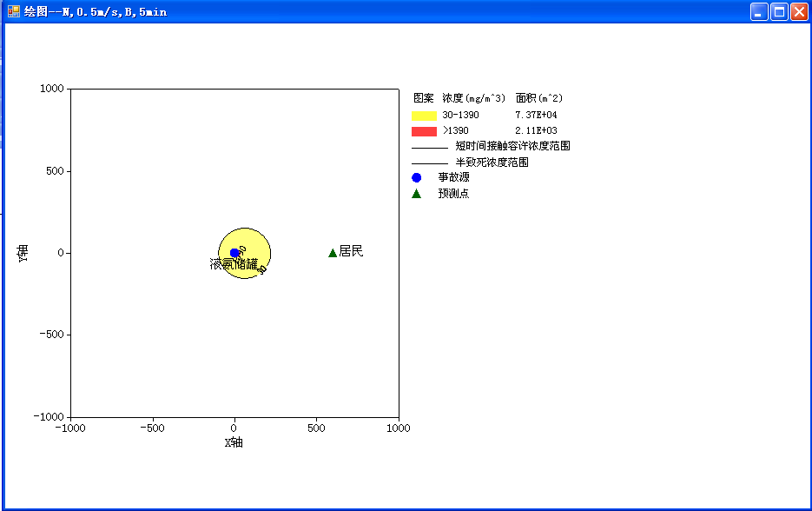Minimize the 绘图 window

[759, 11]
